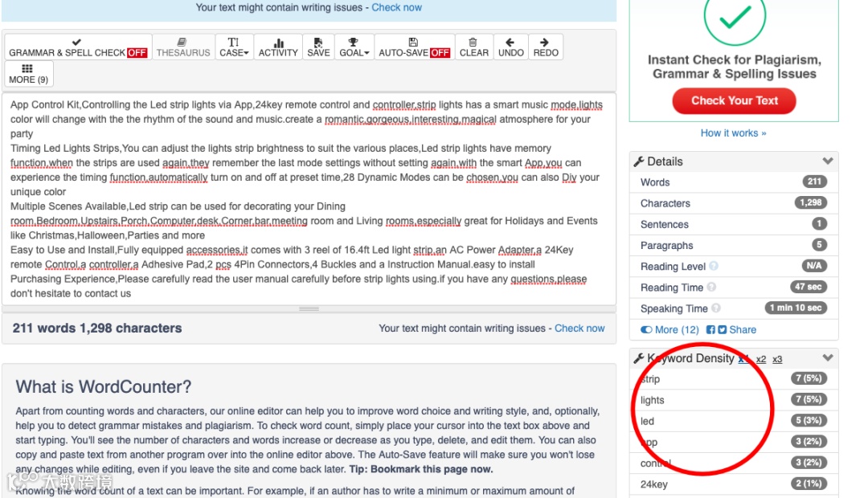Select x3 keyword density option
This screenshot has height=498, width=868.
777,359
